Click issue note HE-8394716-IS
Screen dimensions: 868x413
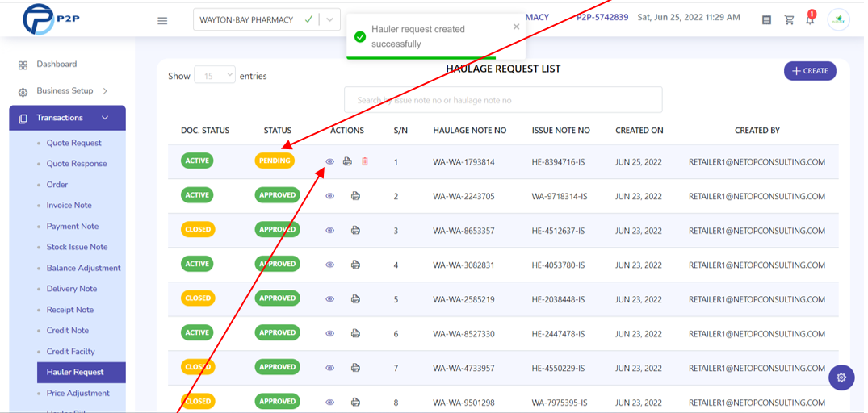coord(558,163)
